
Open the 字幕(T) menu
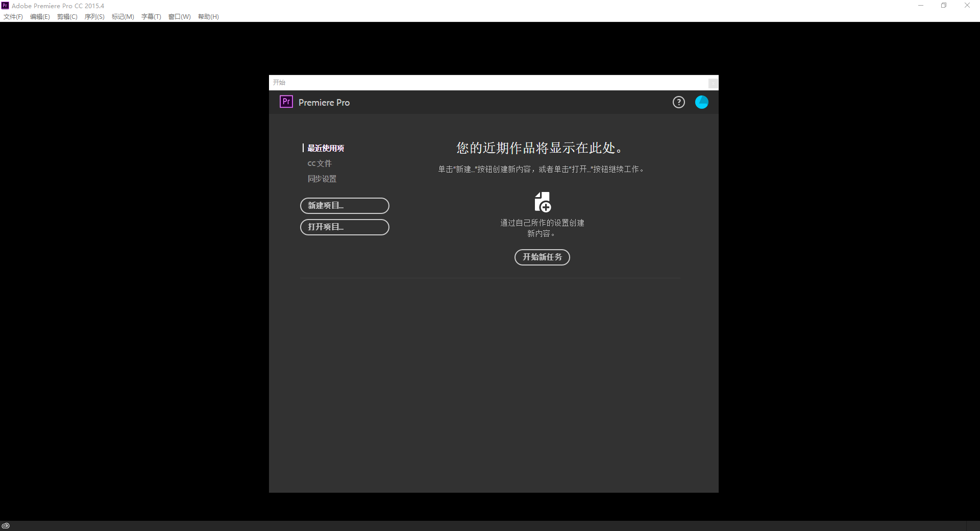pos(151,17)
